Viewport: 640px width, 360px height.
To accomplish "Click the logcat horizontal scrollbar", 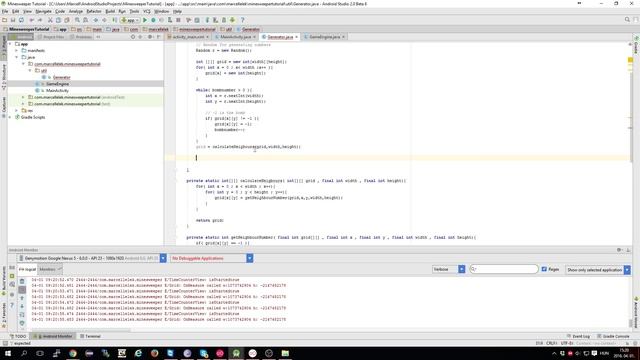I will [82, 330].
